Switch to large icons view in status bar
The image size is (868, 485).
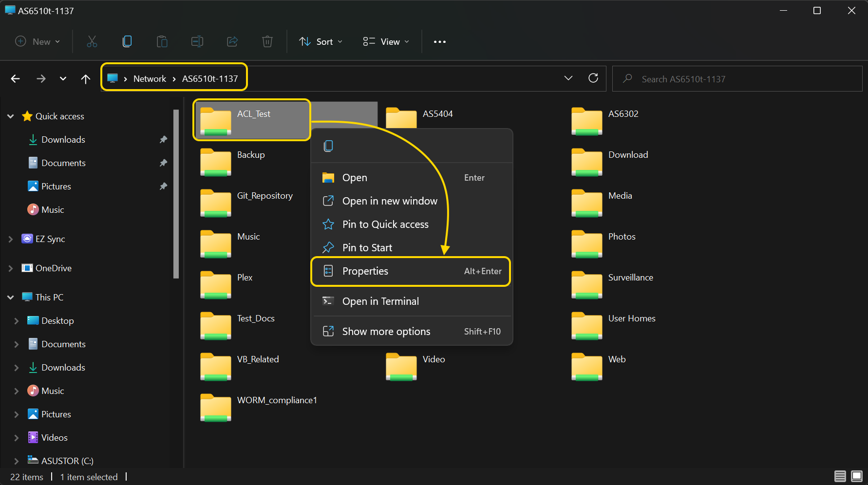click(857, 476)
